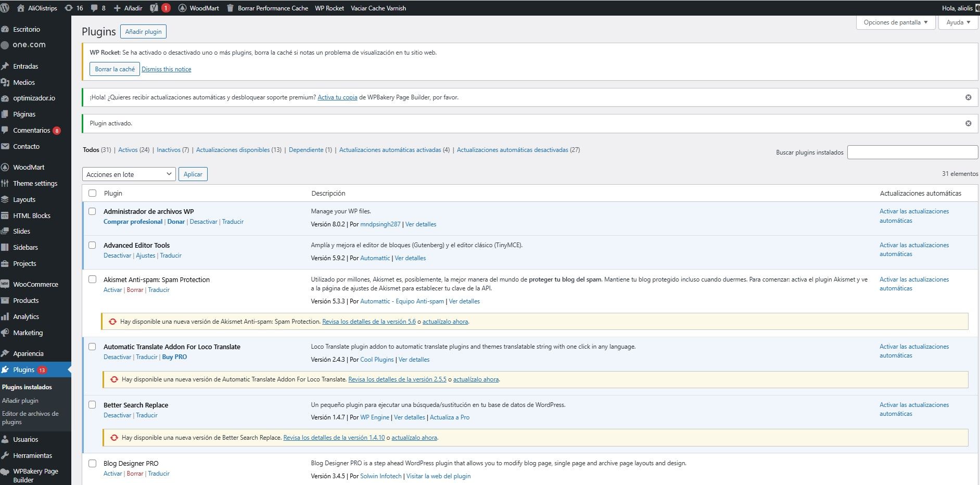This screenshot has width=980, height=485.
Task: Check the Akismet Anti-spam plugin checkbox
Action: 93,279
